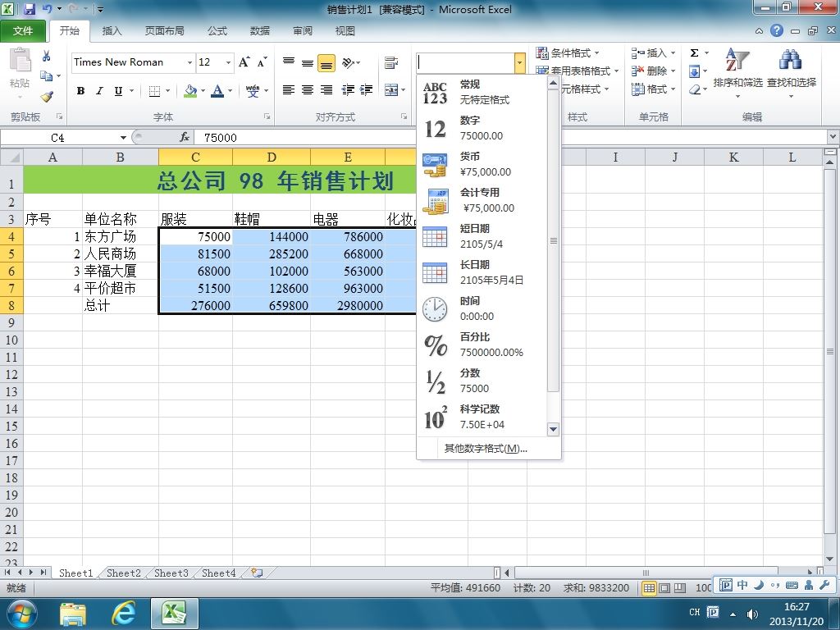Click the Paste clipboard icon

click(21, 60)
